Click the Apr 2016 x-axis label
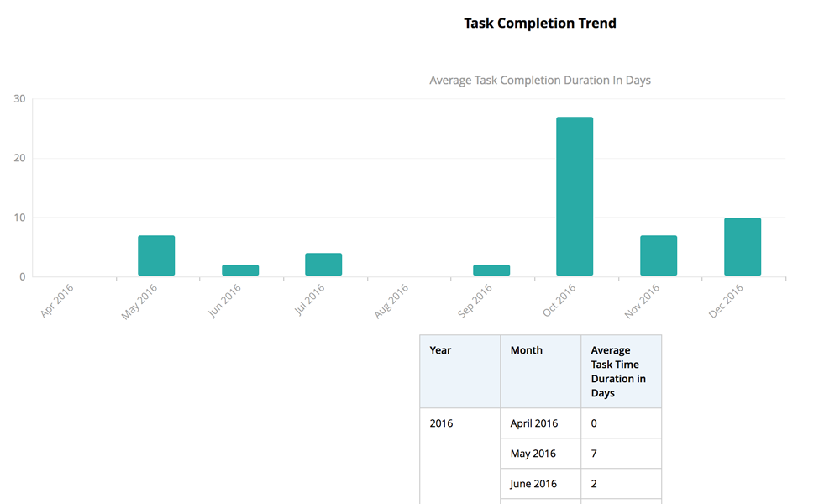 click(56, 301)
